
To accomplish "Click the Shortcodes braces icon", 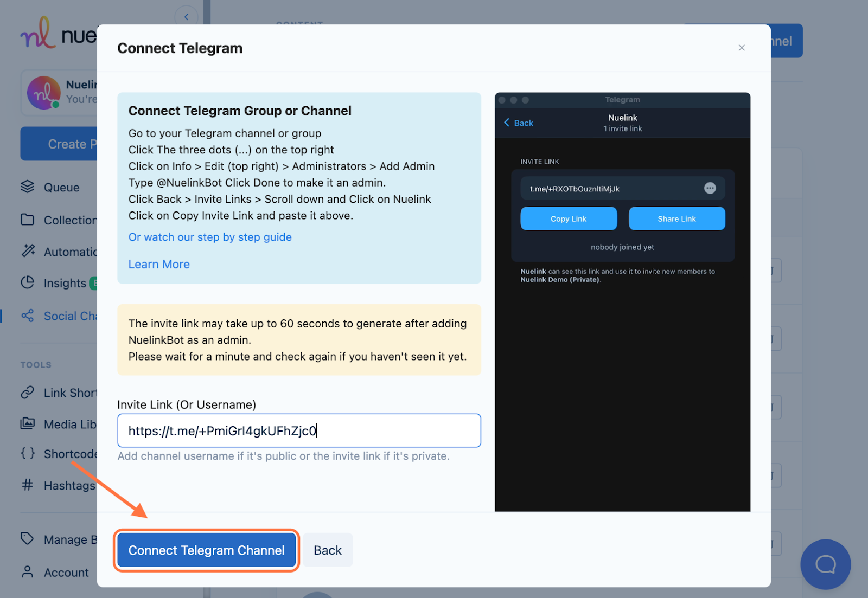I will (x=28, y=453).
